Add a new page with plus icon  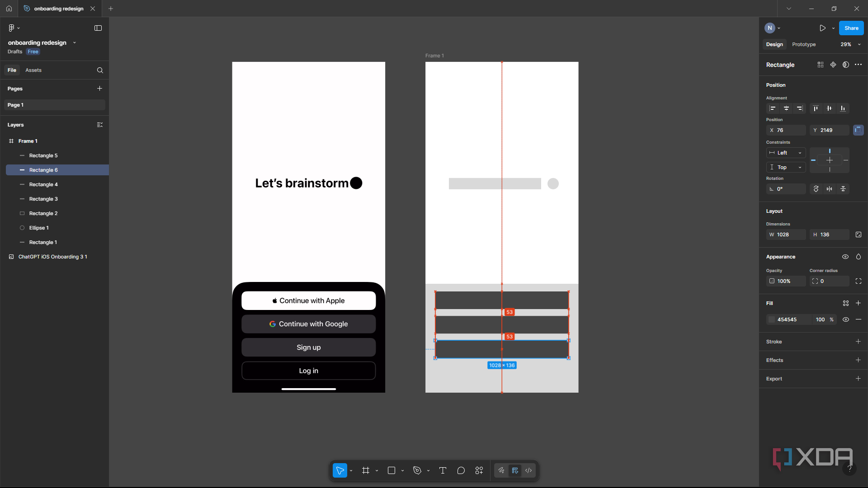pos(99,89)
